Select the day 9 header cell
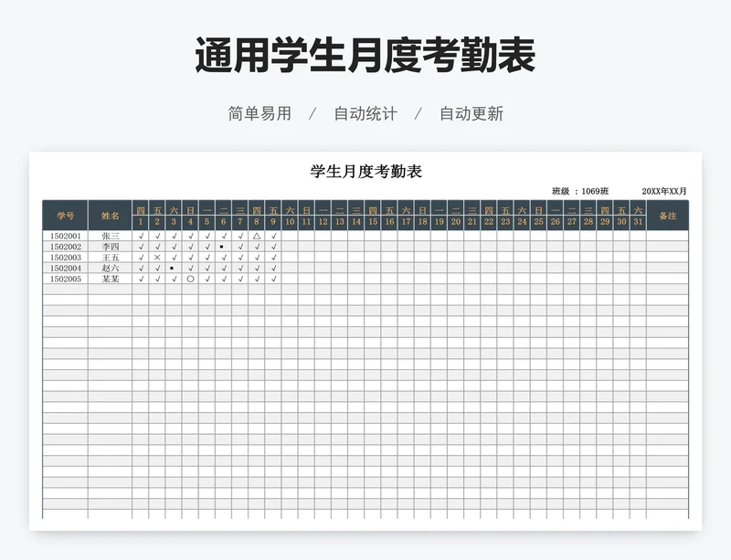This screenshot has height=560, width=731. click(x=273, y=222)
